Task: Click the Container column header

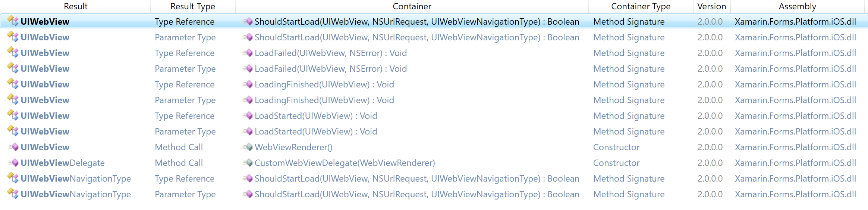Action: (x=412, y=6)
